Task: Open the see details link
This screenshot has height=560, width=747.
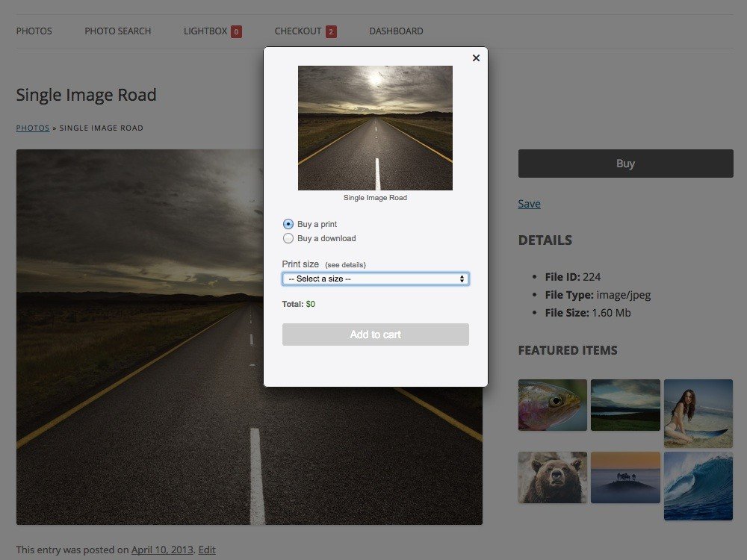Action: click(345, 265)
